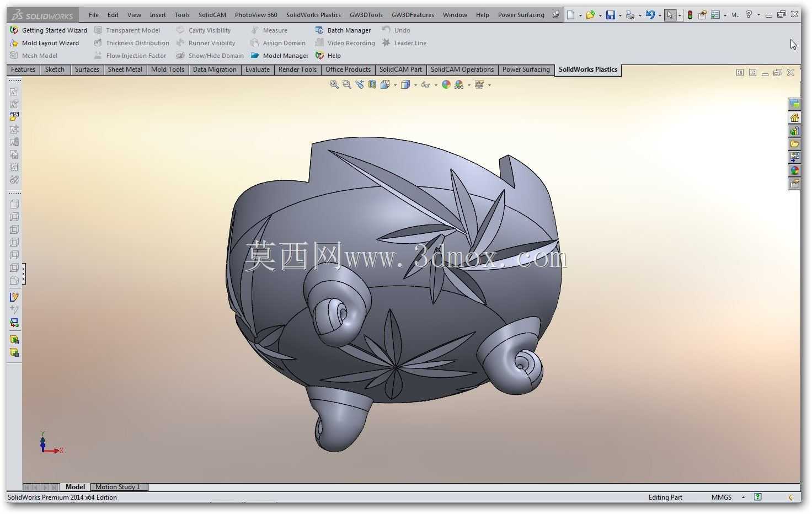
Task: Click the Open folder icon
Action: [x=590, y=15]
